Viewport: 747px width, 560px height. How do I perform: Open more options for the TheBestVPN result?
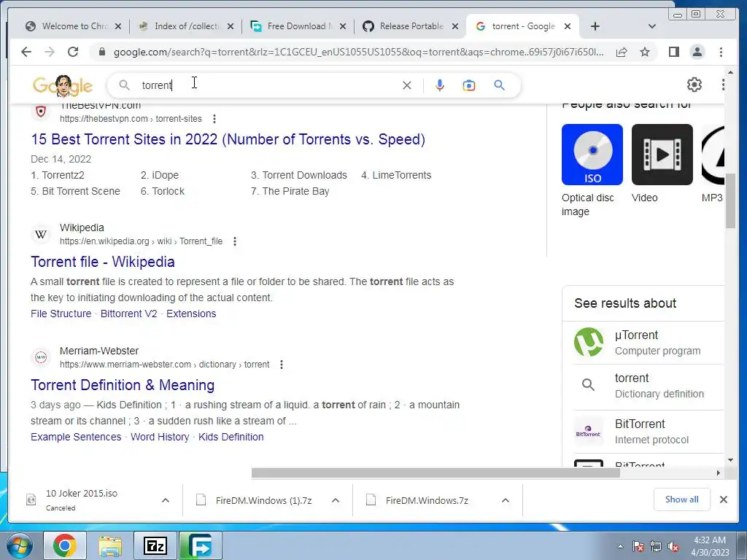click(214, 119)
